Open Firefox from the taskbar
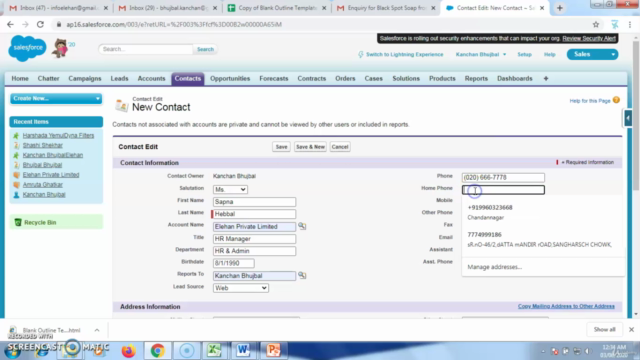The width and height of the screenshot is (640, 360). point(129,350)
